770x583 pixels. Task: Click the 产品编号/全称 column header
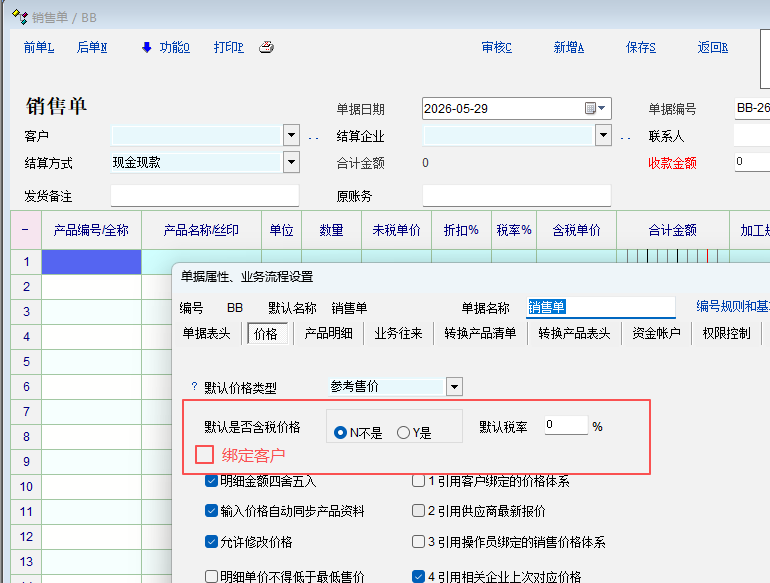pyautogui.click(x=91, y=230)
